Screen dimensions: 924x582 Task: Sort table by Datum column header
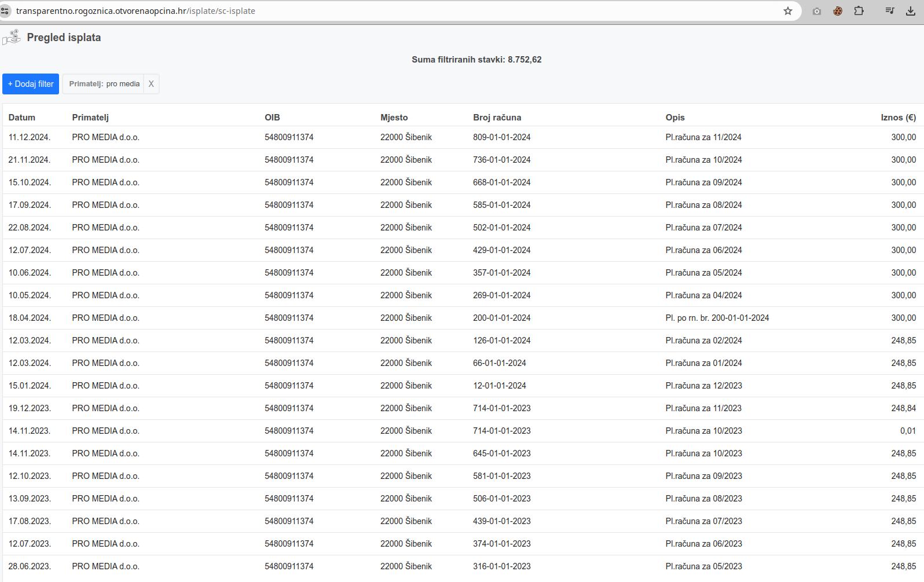22,118
